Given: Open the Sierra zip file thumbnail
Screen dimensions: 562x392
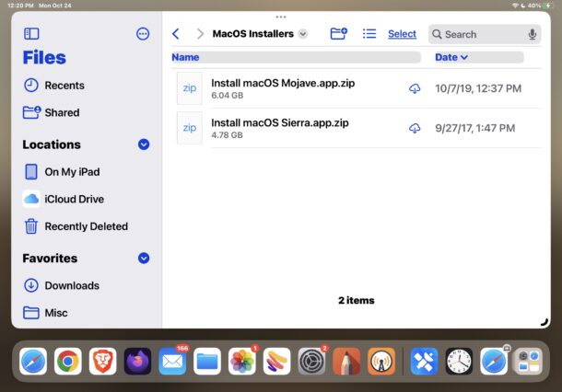Looking at the screenshot, I should [190, 128].
